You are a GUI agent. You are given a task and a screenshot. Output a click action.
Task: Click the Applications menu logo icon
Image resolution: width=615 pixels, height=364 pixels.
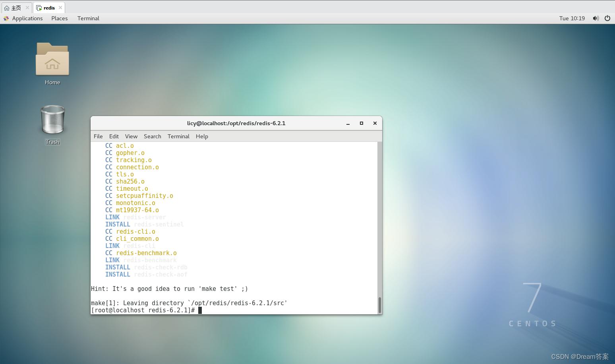coord(6,18)
